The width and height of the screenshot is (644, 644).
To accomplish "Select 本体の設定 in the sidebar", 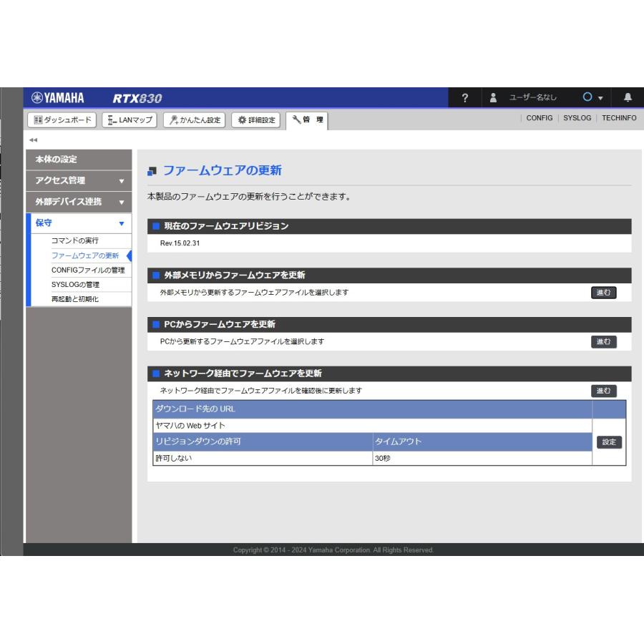I will pyautogui.click(x=79, y=160).
